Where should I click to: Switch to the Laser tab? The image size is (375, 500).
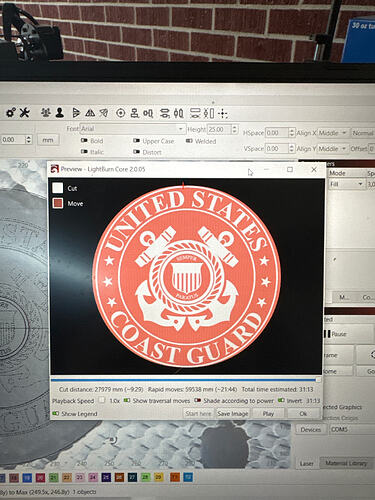coord(306,464)
